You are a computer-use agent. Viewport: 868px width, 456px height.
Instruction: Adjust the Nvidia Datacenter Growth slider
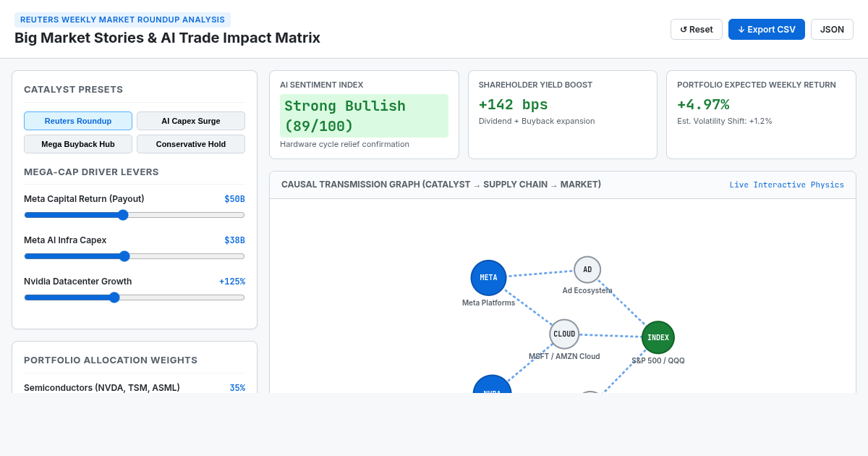pos(135,297)
